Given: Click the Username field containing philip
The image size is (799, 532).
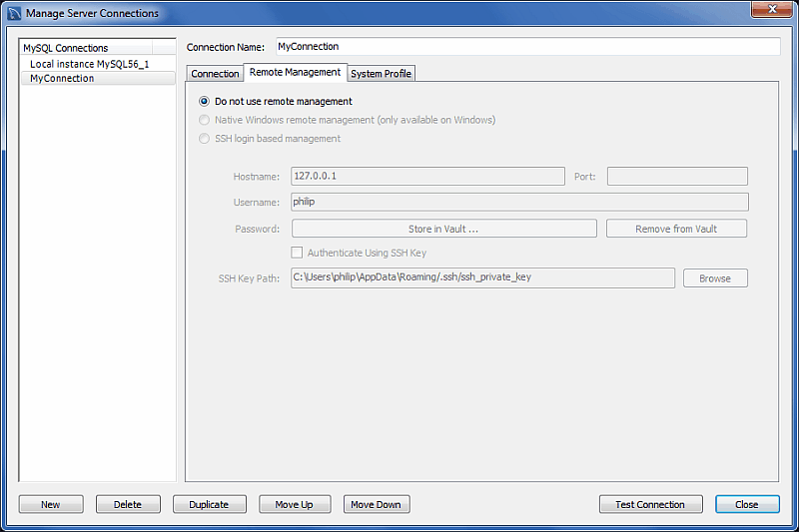Looking at the screenshot, I should 518,202.
